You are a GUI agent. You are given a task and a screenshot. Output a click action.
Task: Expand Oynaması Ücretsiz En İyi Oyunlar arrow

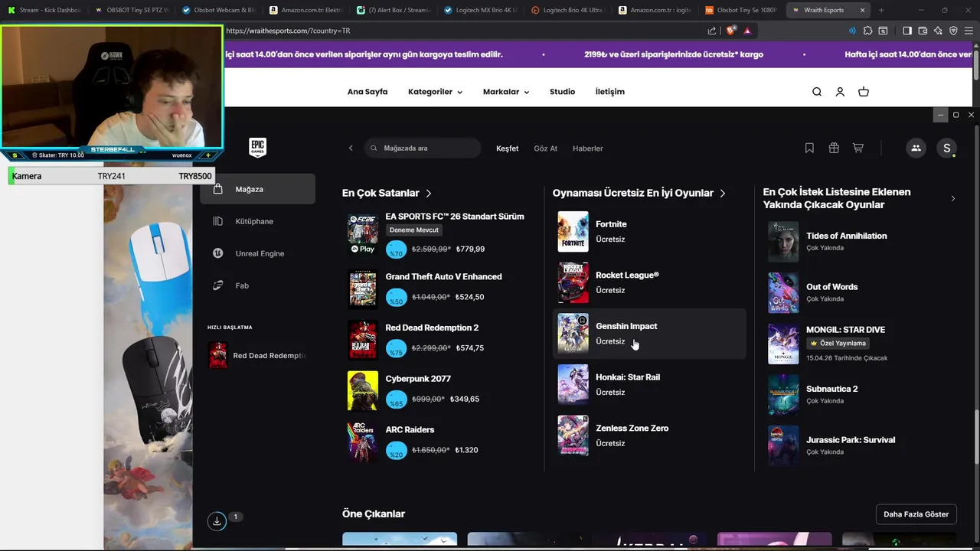point(723,194)
